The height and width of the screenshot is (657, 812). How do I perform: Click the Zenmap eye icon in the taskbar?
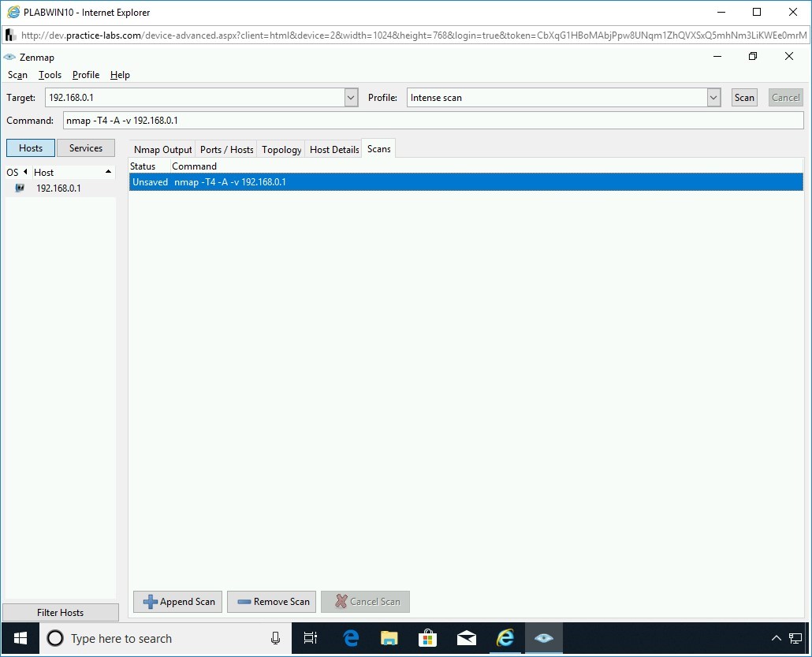click(x=543, y=638)
